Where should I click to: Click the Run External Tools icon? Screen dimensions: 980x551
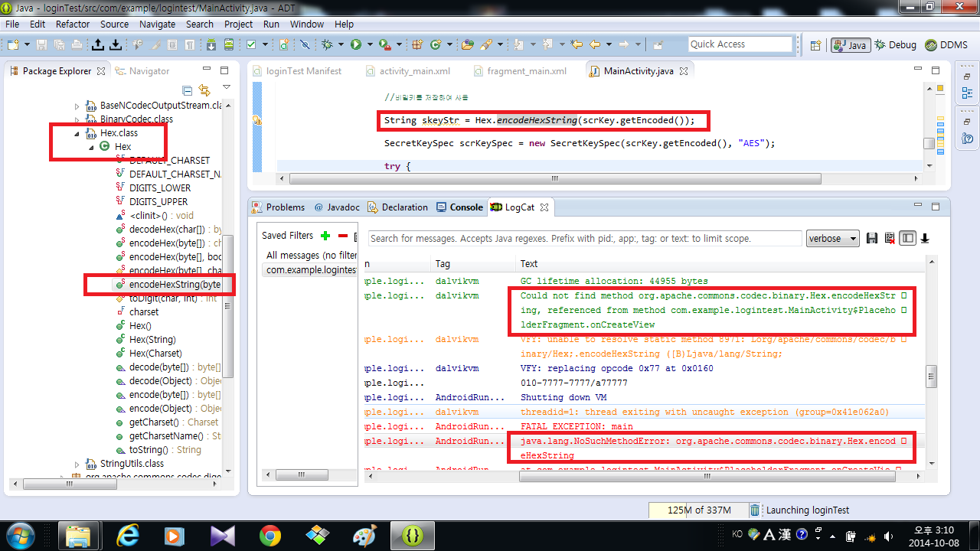(x=384, y=44)
